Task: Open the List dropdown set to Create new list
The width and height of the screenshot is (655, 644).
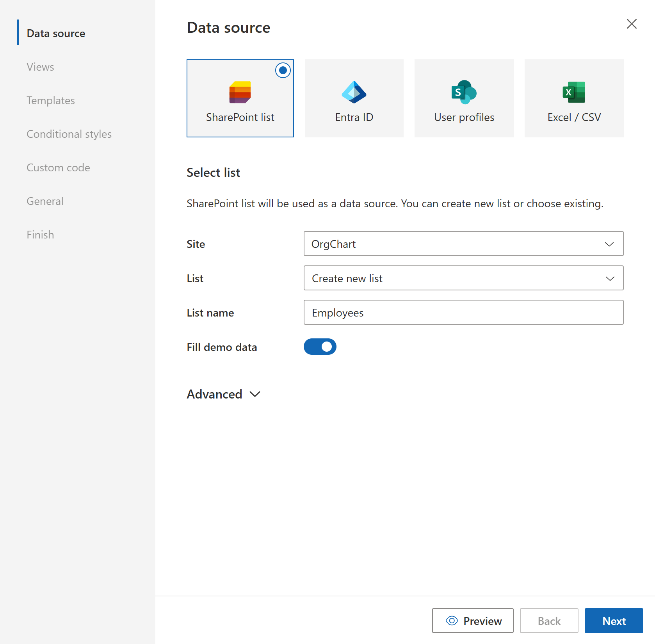Action: [x=463, y=278]
